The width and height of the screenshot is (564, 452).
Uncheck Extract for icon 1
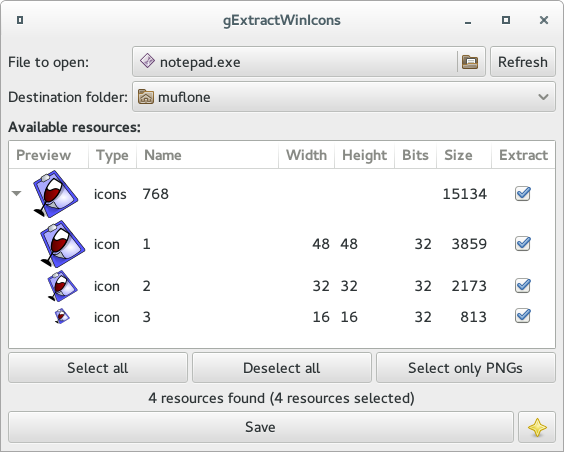coord(523,243)
